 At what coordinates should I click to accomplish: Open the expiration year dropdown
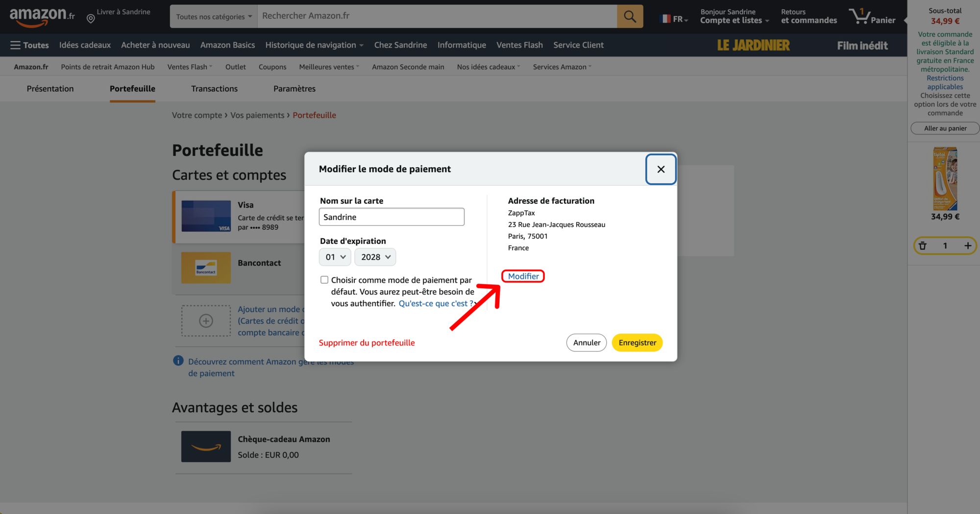point(375,257)
